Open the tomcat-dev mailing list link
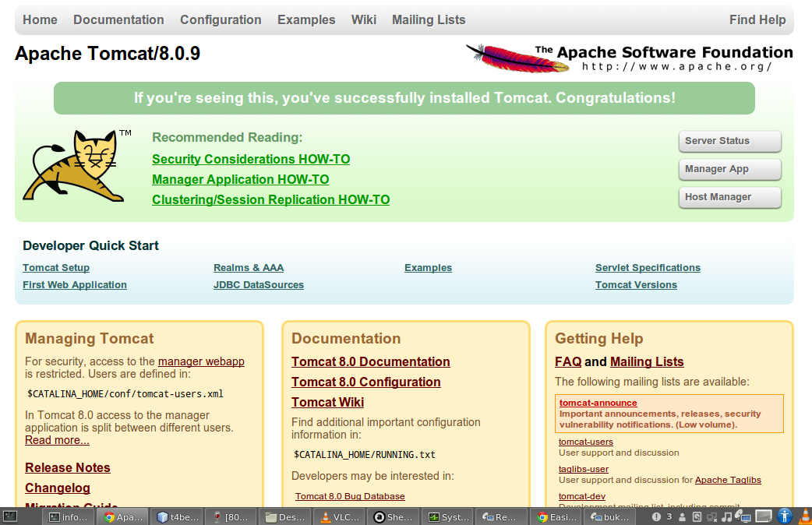Viewport: 812px width, 525px height. click(582, 496)
